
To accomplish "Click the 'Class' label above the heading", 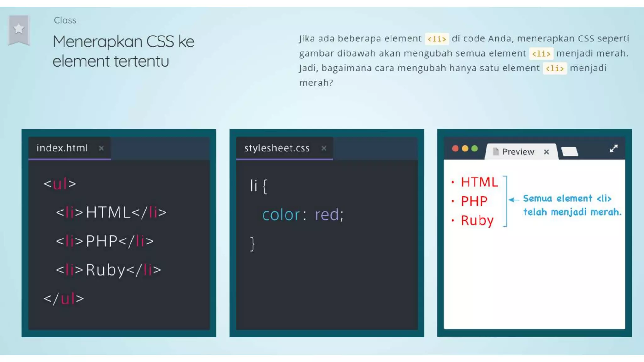I will [x=65, y=20].
